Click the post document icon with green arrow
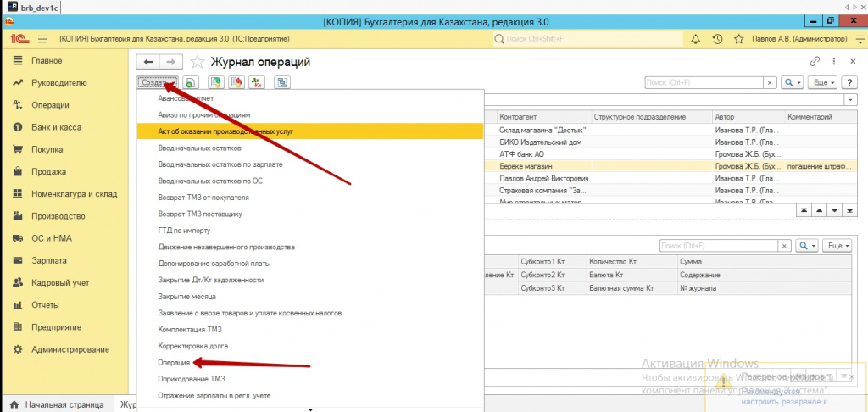This screenshot has height=412, width=868. click(x=216, y=82)
